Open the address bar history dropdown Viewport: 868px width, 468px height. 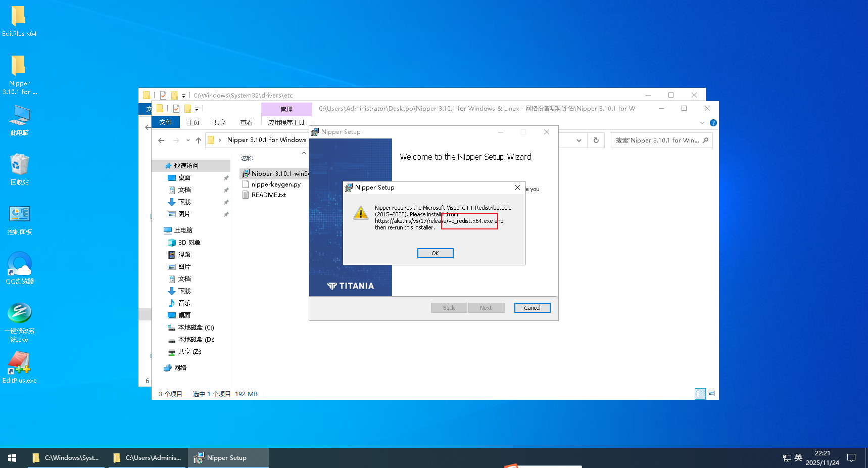(579, 141)
